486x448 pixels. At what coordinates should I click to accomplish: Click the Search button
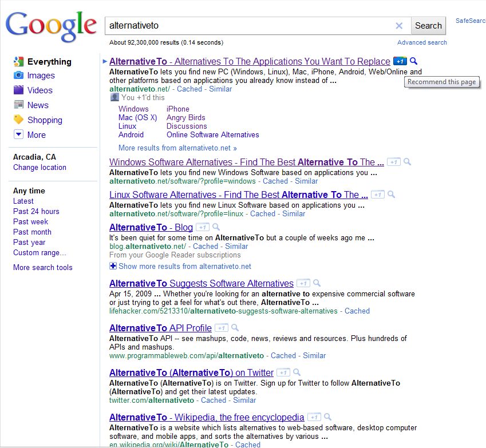(x=428, y=26)
